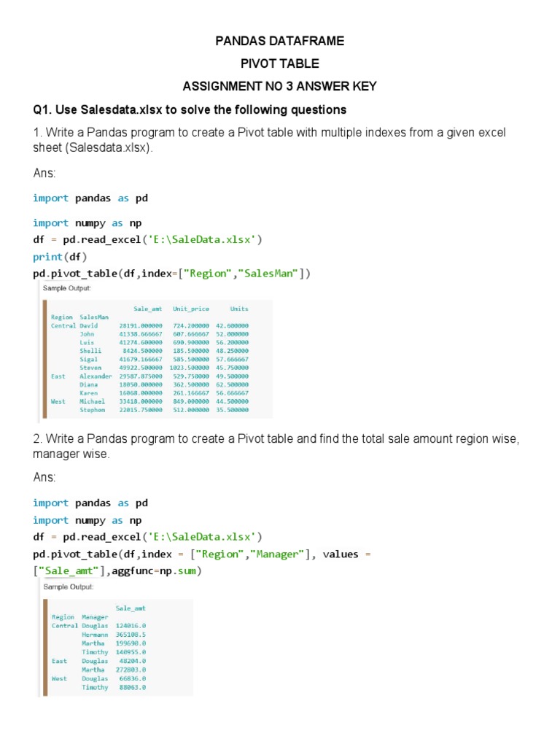560x747 pixels.
Task: Click the ASSIGNMENT NO 3 ANSWER KEY heading
Action: click(279, 86)
